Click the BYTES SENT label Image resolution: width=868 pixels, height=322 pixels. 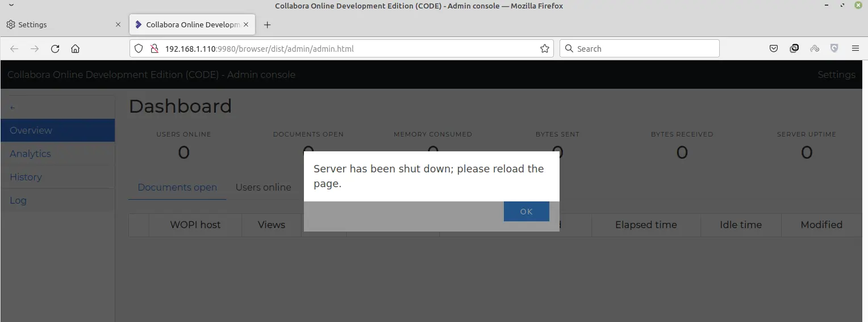coord(557,134)
